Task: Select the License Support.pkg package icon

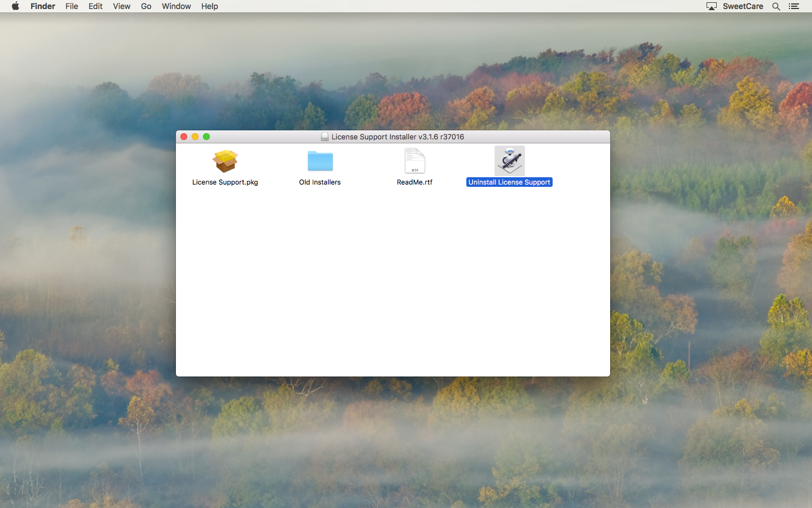Action: click(x=225, y=161)
